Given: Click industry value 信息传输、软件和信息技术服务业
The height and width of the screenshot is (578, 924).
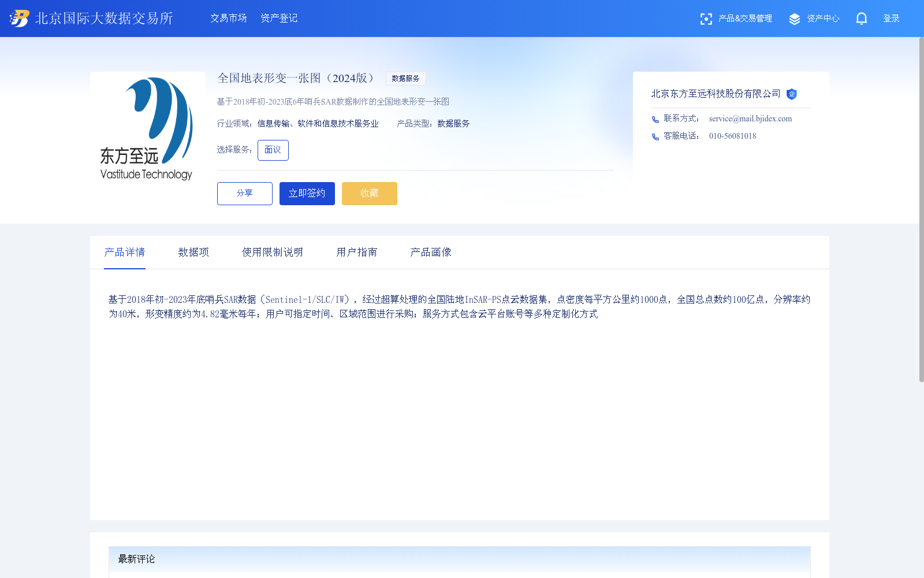Looking at the screenshot, I should coord(318,124).
